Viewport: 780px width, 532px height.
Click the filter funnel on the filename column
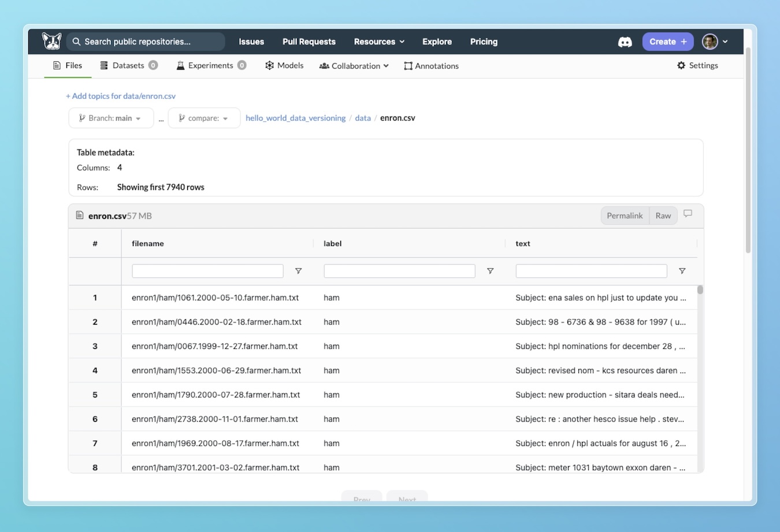(298, 270)
